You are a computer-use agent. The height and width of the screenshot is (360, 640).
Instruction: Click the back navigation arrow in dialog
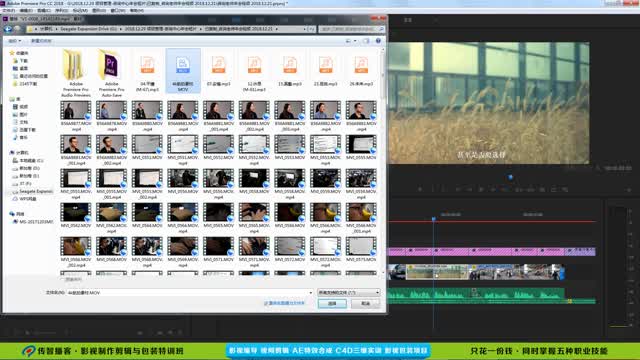click(x=8, y=29)
